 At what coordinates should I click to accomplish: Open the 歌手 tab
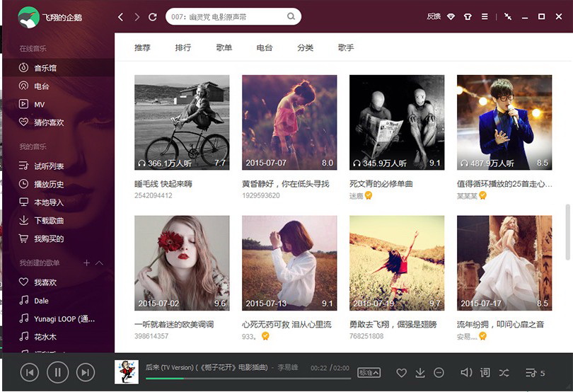tap(346, 48)
